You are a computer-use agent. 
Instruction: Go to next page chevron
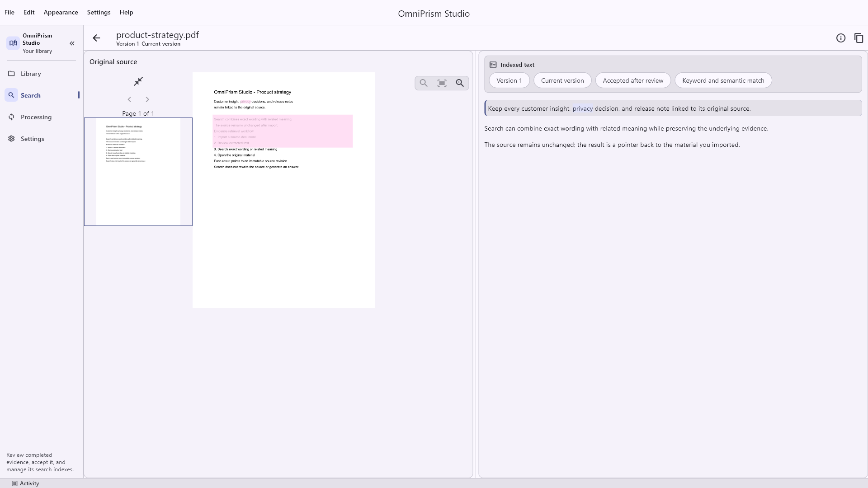point(147,99)
